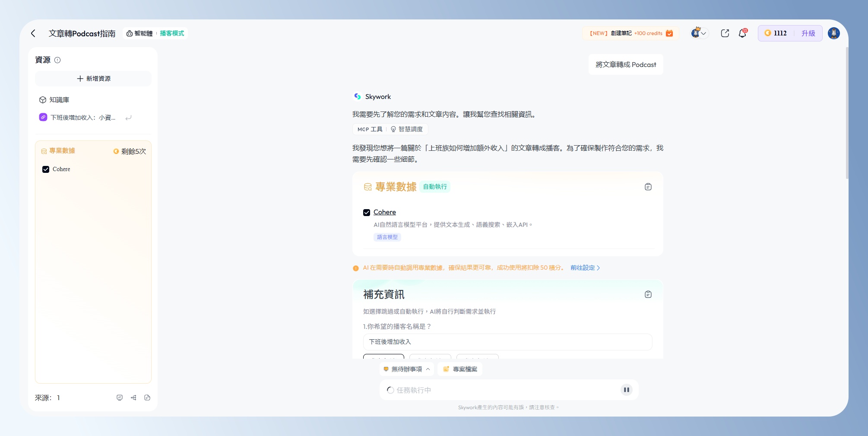Click the copy icon on 補充資訊 card
This screenshot has height=436, width=868.
[648, 294]
